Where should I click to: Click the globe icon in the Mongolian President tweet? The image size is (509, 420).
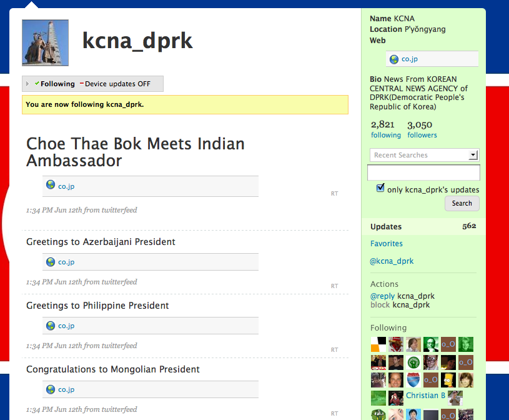[50, 389]
